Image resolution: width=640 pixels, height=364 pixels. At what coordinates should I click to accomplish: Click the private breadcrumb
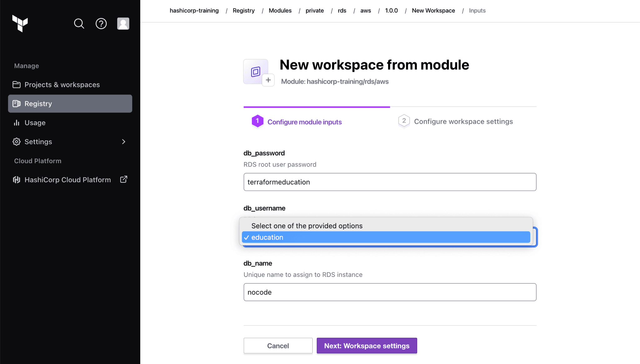tap(315, 11)
